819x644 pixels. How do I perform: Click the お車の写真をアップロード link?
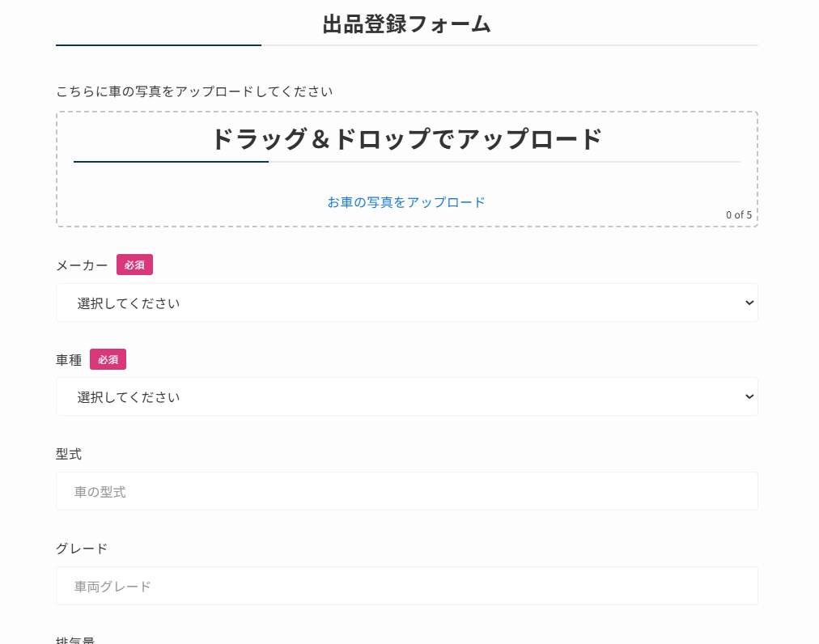[x=406, y=202]
